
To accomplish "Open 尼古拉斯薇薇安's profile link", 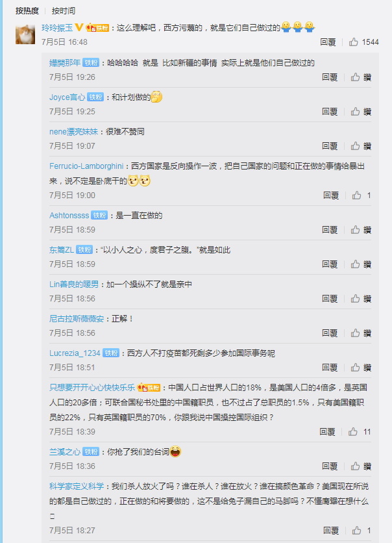I will [77, 319].
